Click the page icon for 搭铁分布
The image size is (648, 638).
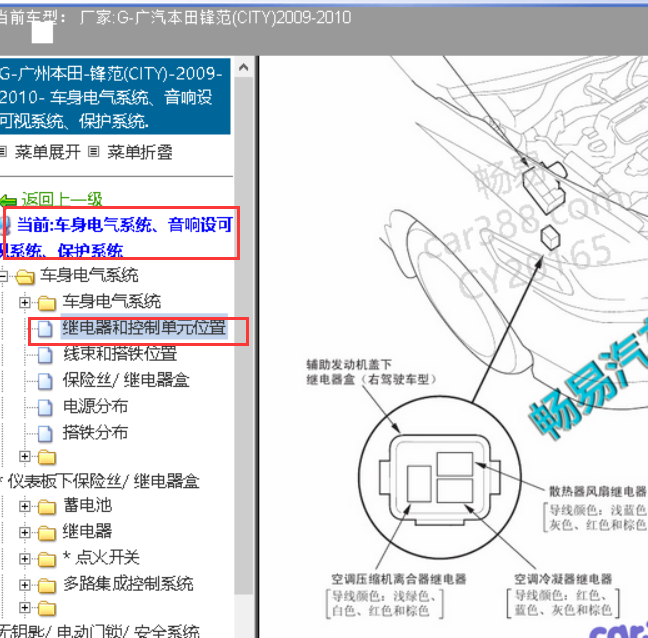pos(45,434)
